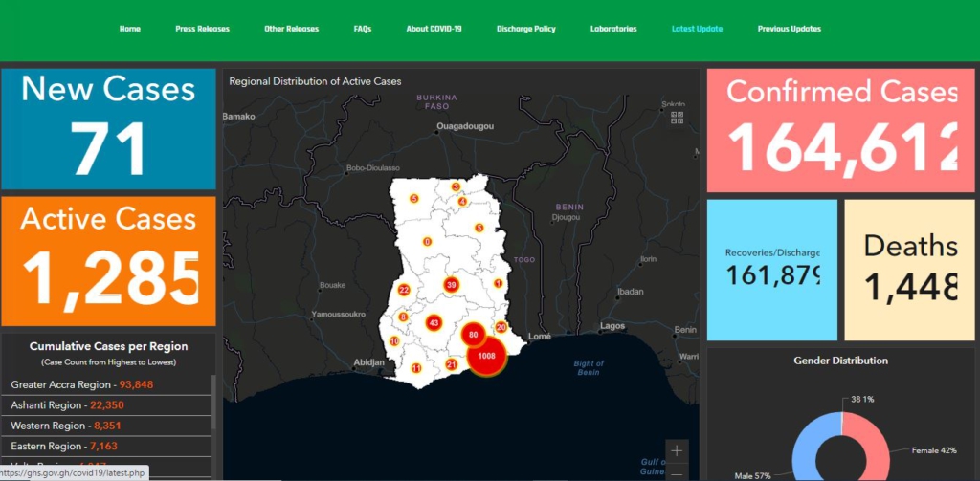Click the Confirmed Cases tile
Screen dimensions: 980x481
tap(840, 130)
